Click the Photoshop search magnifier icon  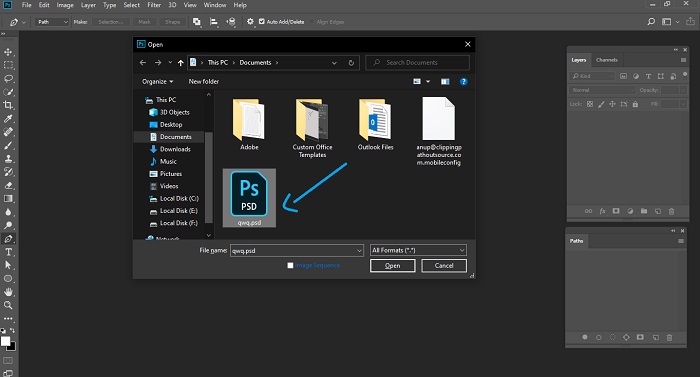coord(651,21)
